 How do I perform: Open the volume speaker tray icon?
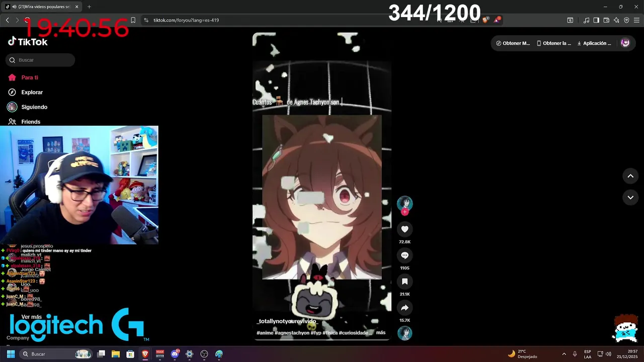tap(608, 354)
